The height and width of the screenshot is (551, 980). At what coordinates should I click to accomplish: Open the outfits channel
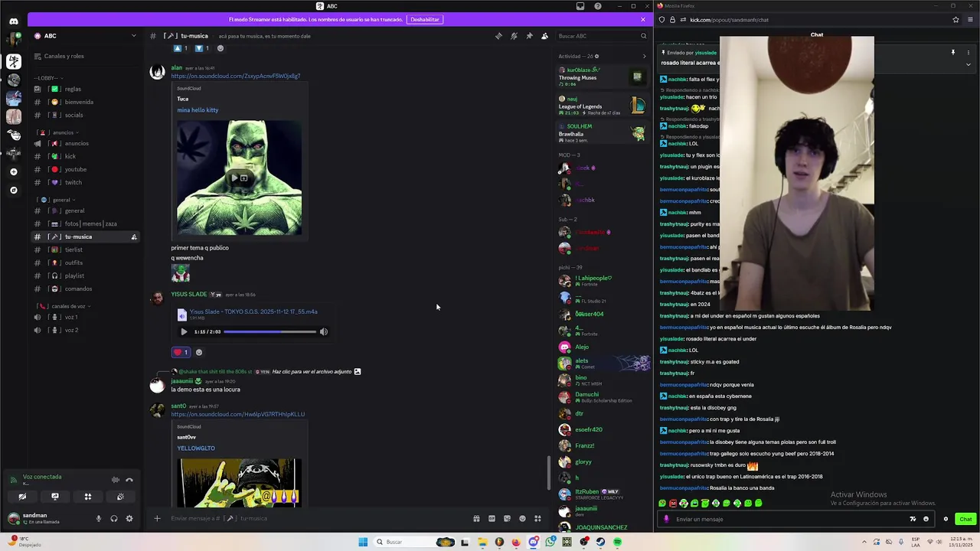tap(84, 262)
